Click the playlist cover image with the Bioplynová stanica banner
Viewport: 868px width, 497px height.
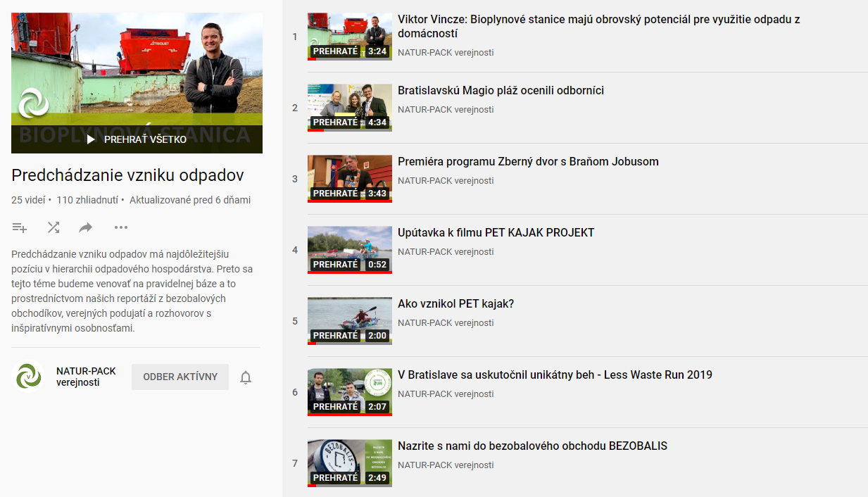click(x=137, y=83)
